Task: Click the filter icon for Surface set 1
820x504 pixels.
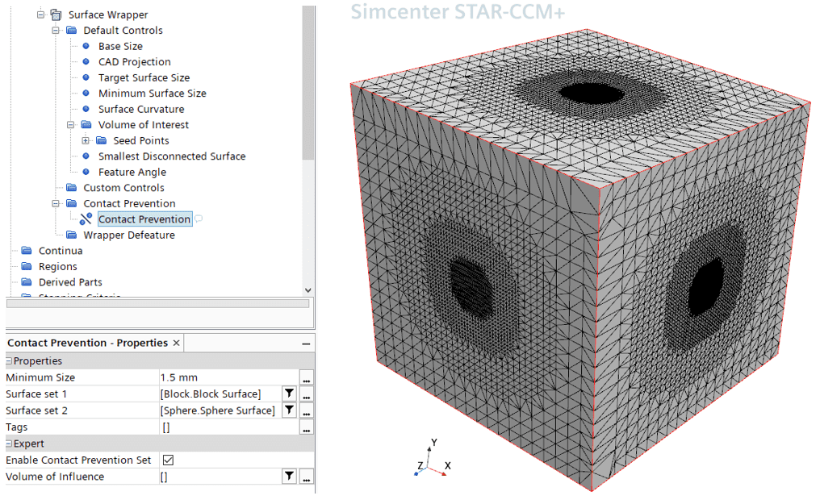Action: point(289,394)
